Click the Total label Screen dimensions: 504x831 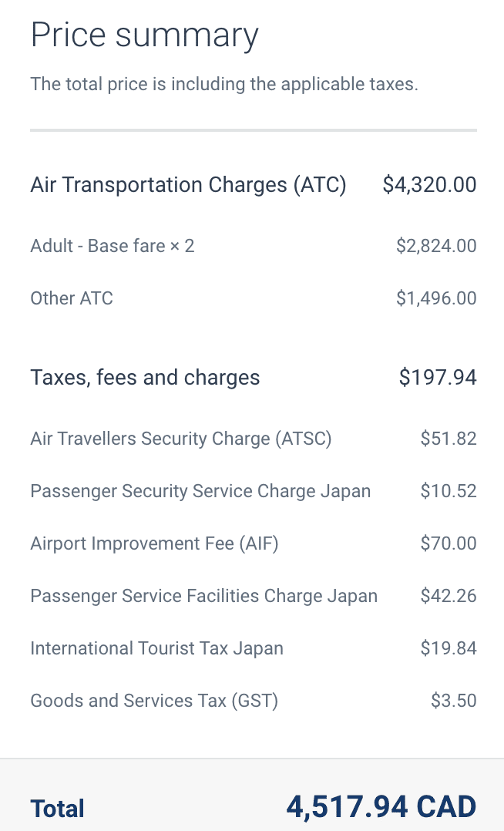pos(58,809)
